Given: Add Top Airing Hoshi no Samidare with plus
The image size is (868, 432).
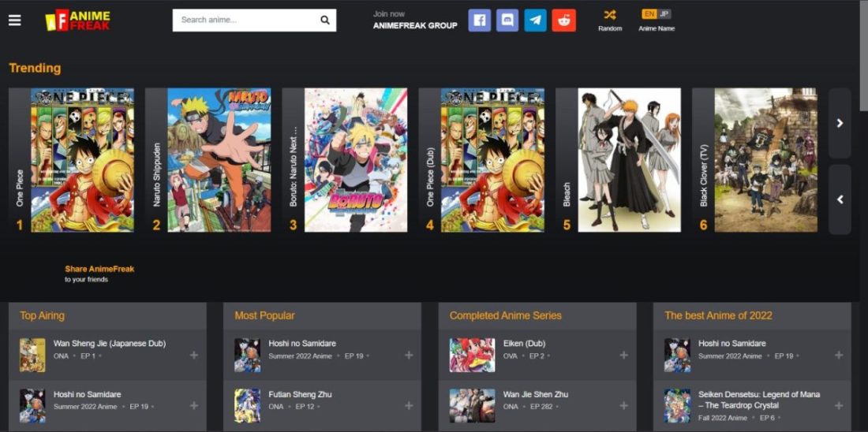Looking at the screenshot, I should pos(194,406).
